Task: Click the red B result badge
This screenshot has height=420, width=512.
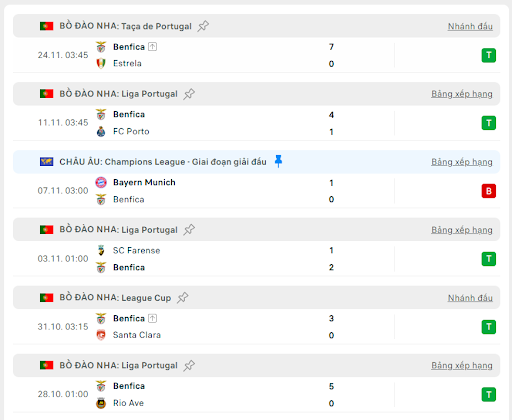Action: pos(489,191)
